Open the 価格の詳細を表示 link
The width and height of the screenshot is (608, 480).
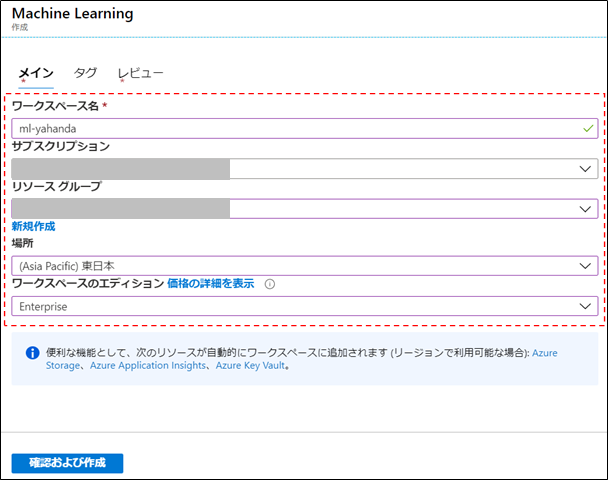(x=211, y=284)
